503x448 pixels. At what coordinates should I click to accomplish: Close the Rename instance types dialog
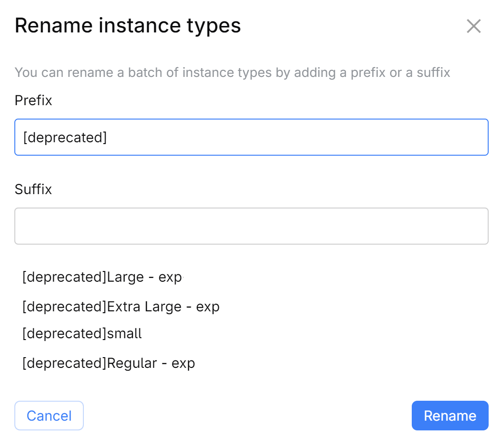[x=474, y=26]
